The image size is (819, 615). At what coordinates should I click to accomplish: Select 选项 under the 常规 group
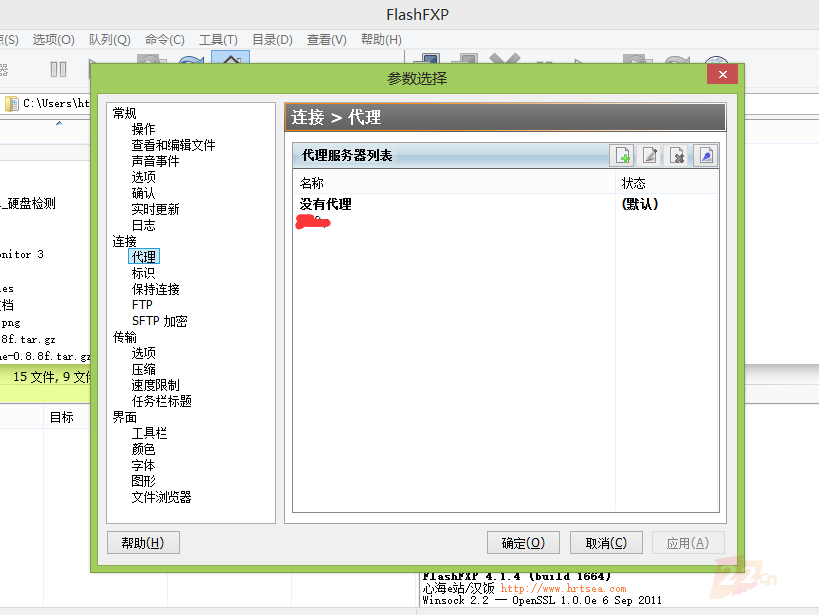[143, 177]
